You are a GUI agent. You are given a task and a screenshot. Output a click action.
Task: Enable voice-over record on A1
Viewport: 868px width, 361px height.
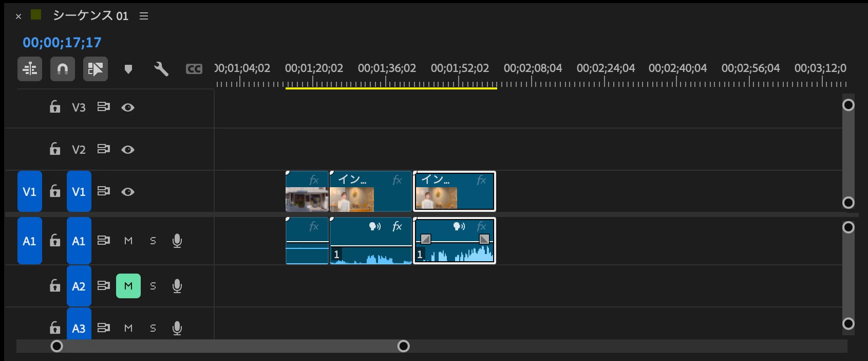pos(177,241)
